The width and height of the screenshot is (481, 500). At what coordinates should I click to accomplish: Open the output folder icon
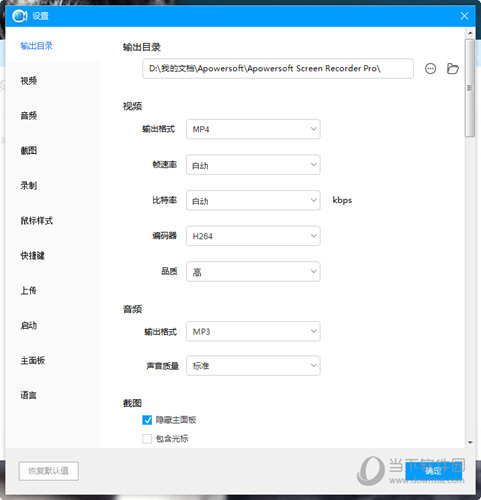453,69
